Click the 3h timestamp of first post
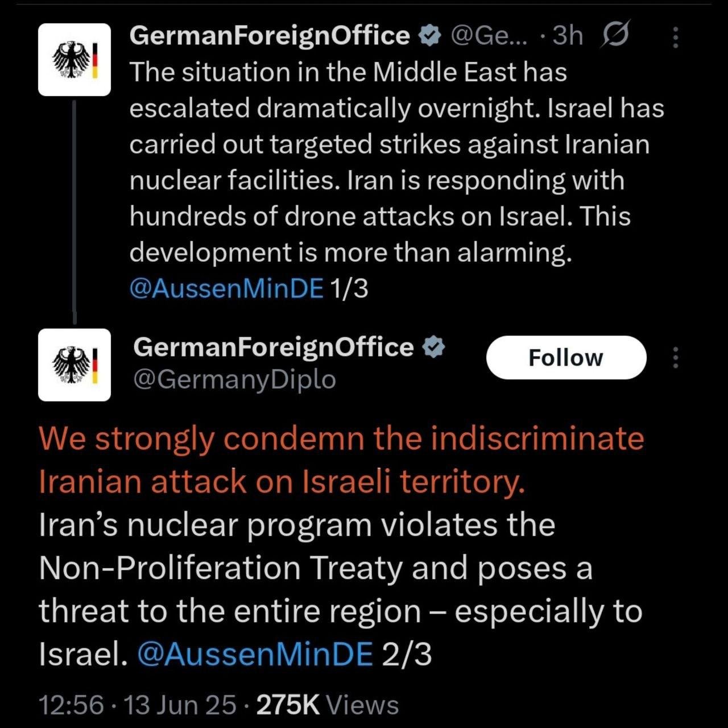The width and height of the screenshot is (728, 728). click(x=568, y=36)
